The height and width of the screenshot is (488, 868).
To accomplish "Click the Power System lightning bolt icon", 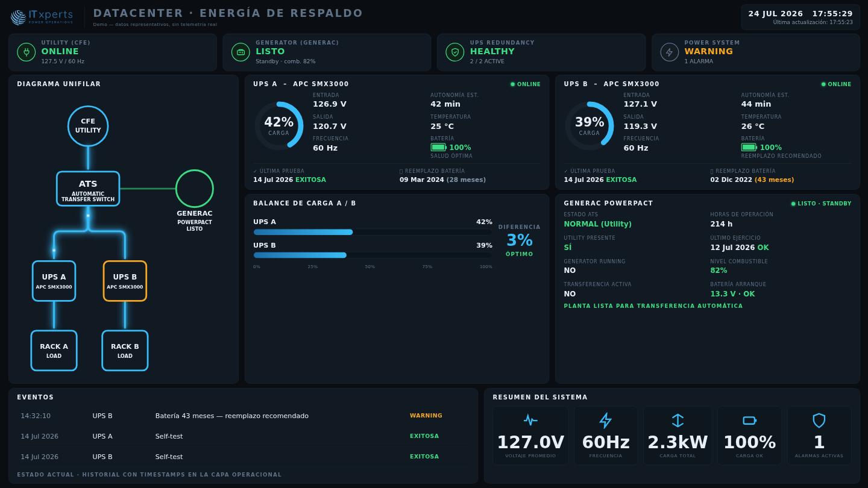I will pos(669,52).
